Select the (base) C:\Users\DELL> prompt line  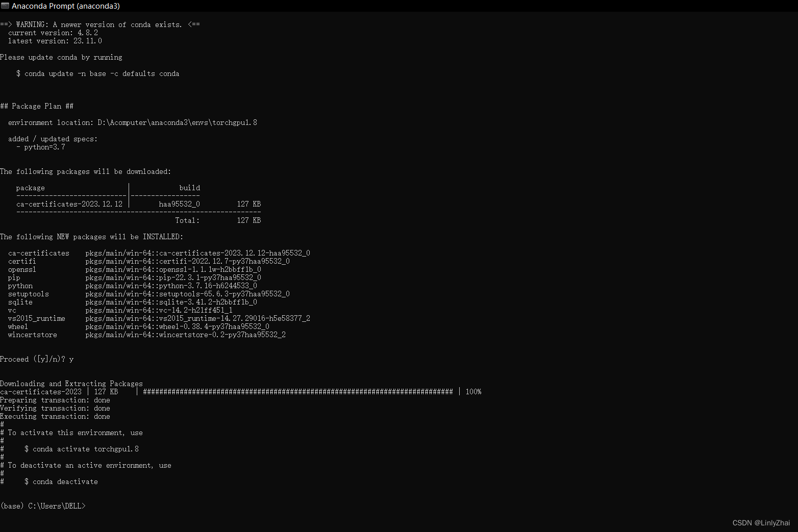(x=42, y=505)
